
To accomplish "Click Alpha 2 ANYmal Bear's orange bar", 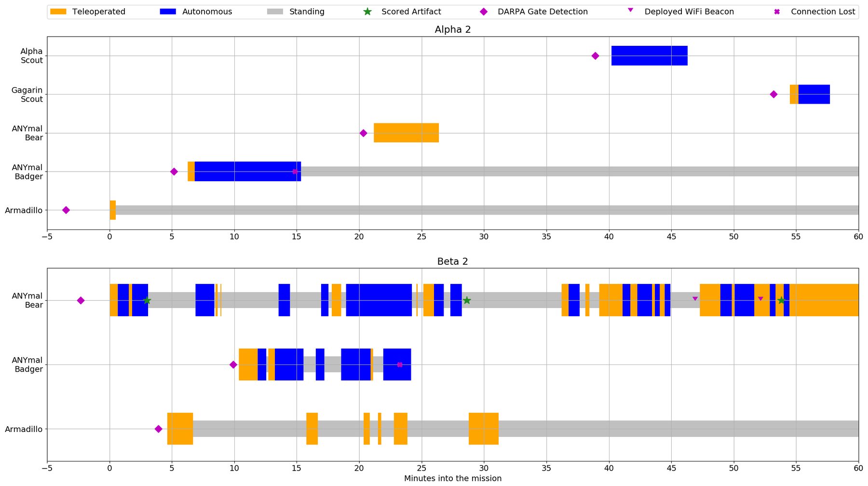I will (x=406, y=133).
